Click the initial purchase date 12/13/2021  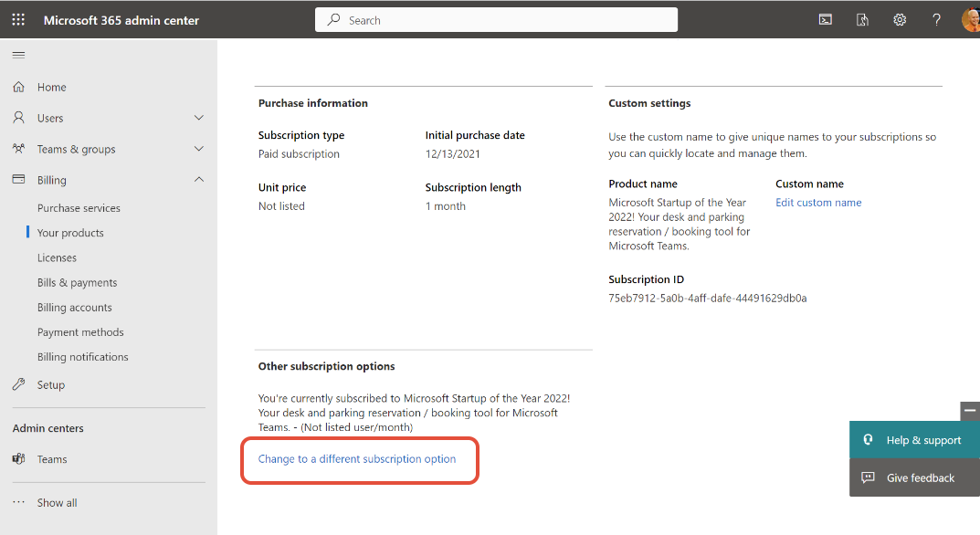(x=452, y=153)
